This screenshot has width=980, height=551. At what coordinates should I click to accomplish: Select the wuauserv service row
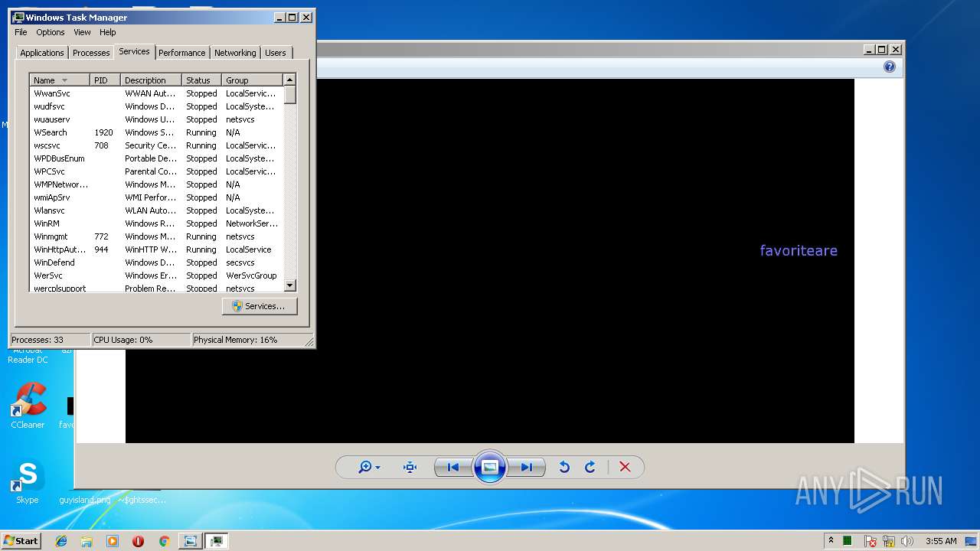[x=156, y=119]
